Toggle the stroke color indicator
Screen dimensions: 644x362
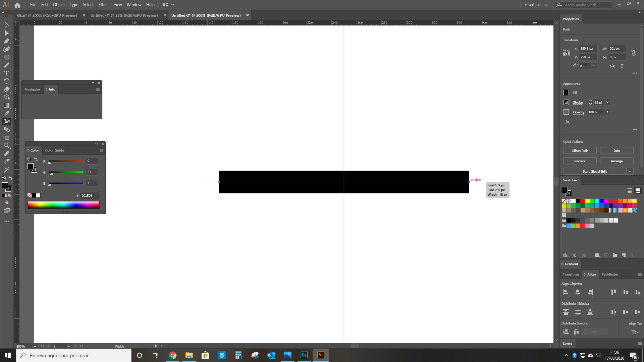[567, 102]
